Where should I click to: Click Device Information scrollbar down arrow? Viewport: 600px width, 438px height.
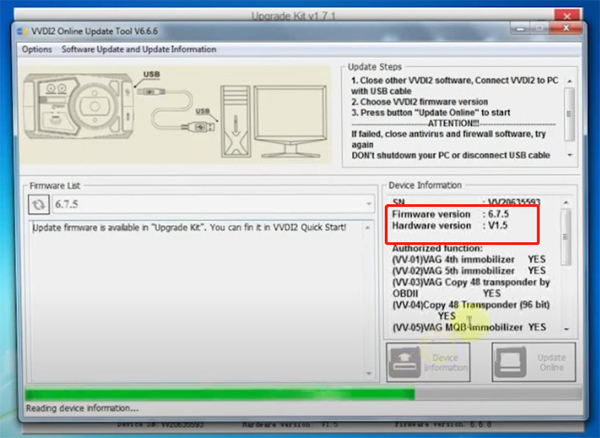point(566,329)
